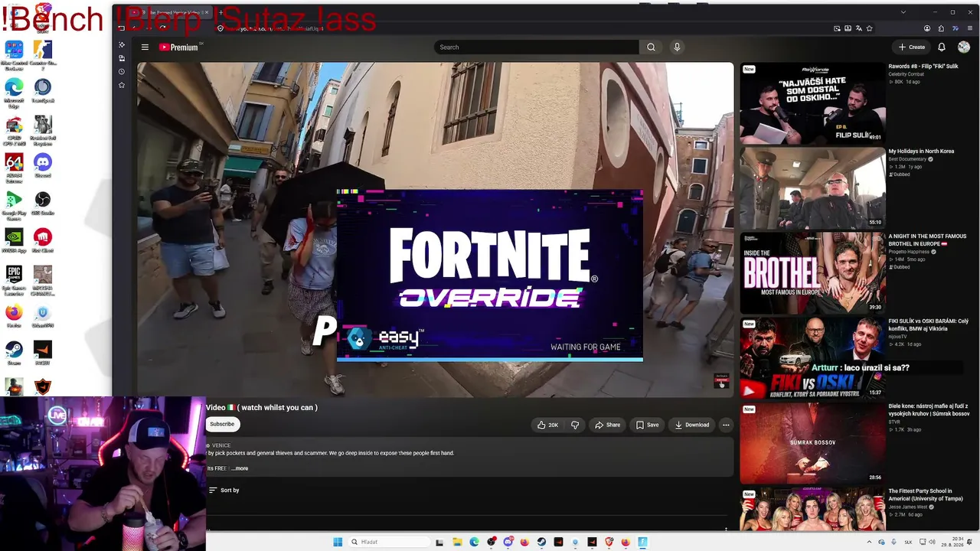980x551 pixels.
Task: Select the Steam desktop shortcut
Action: click(14, 353)
